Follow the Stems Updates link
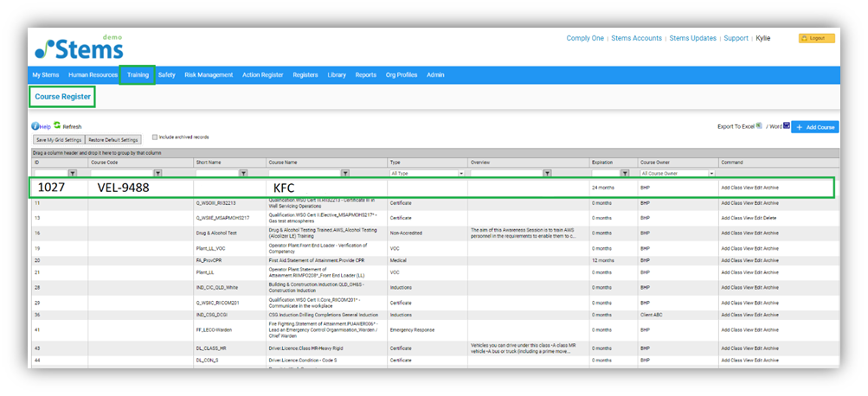This screenshot has height=396, width=868. pyautogui.click(x=693, y=38)
